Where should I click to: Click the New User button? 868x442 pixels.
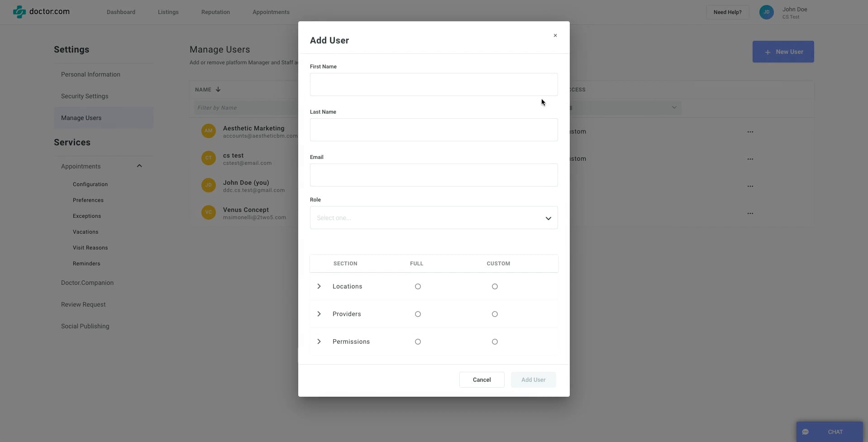(x=783, y=52)
